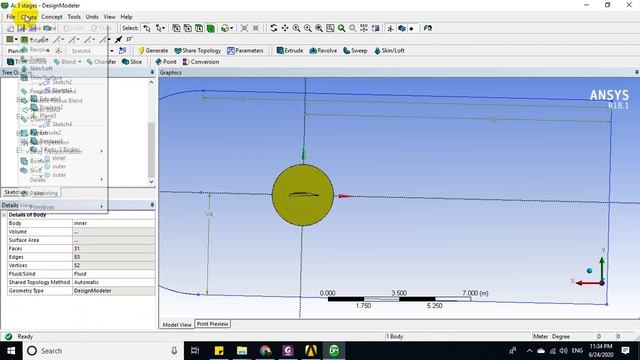This screenshot has width=640, height=360.
Task: Click Look At Face/Plane/Sketch icon
Action: pyautogui.click(x=427, y=28)
